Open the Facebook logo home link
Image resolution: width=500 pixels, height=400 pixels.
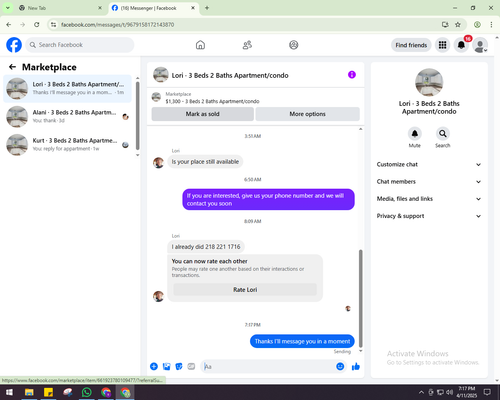click(14, 45)
